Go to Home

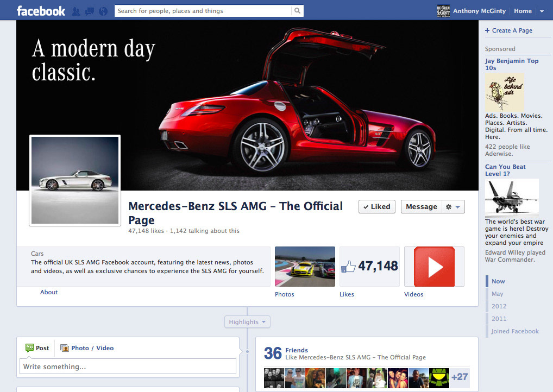pyautogui.click(x=523, y=11)
